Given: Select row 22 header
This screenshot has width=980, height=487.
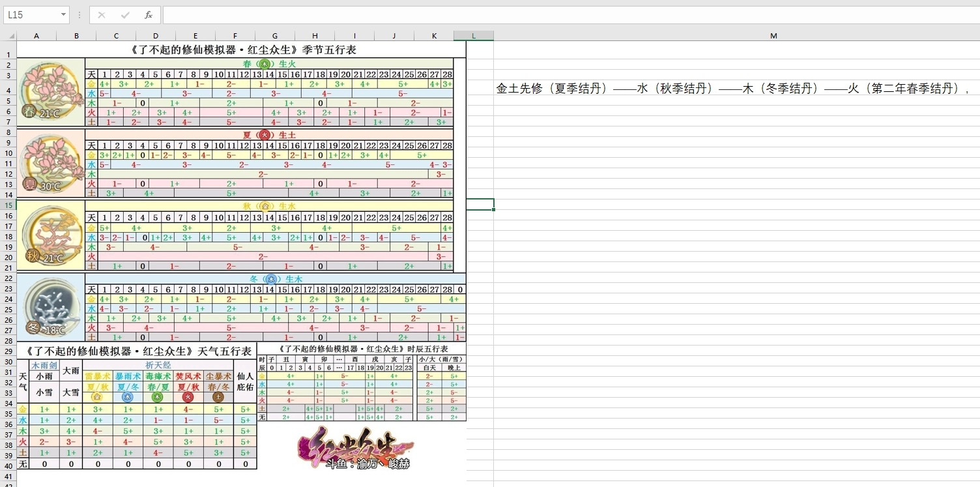Looking at the screenshot, I should pos(8,278).
